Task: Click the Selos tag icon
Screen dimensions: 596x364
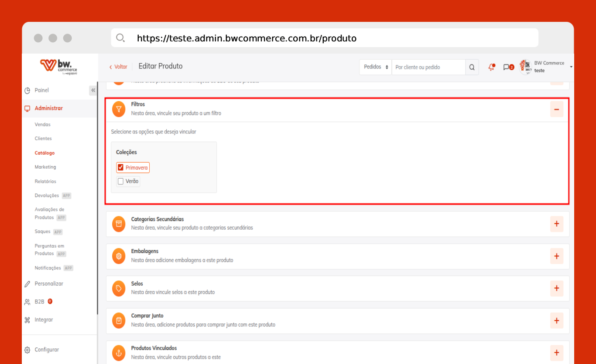Action: [119, 288]
